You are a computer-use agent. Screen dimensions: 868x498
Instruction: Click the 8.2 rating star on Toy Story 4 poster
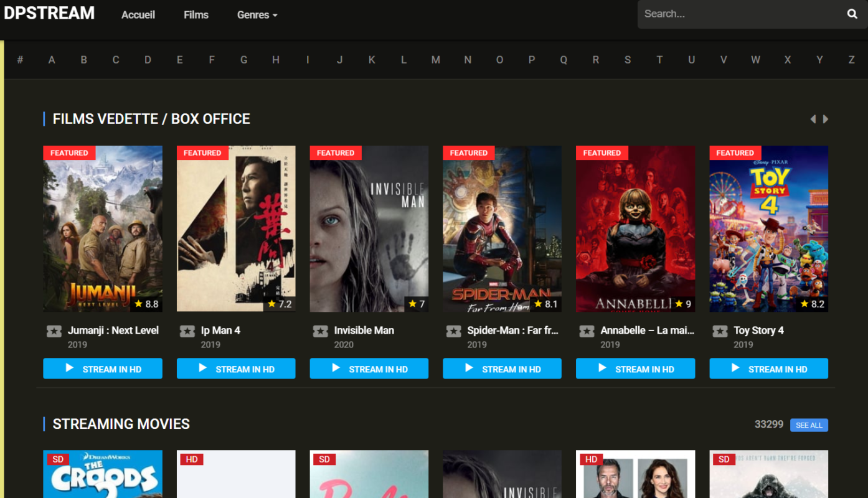click(804, 304)
